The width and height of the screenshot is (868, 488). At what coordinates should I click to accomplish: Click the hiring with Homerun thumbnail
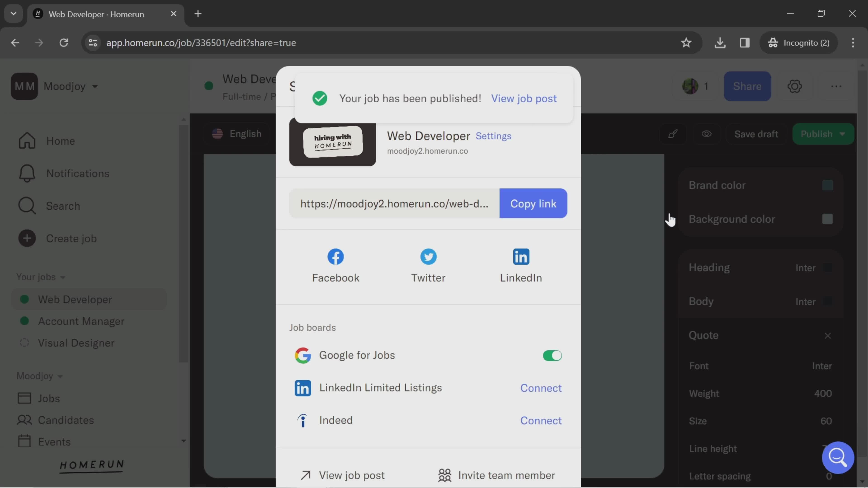(333, 142)
